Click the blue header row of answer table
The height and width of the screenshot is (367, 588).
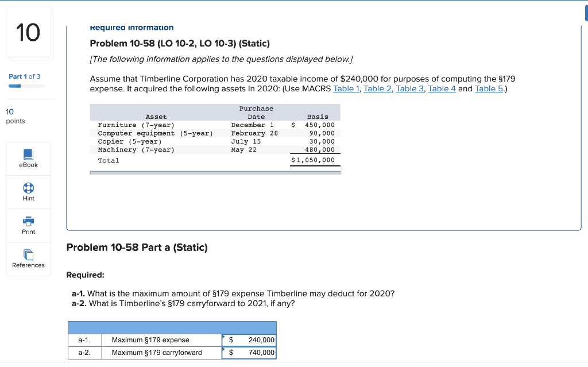172,326
